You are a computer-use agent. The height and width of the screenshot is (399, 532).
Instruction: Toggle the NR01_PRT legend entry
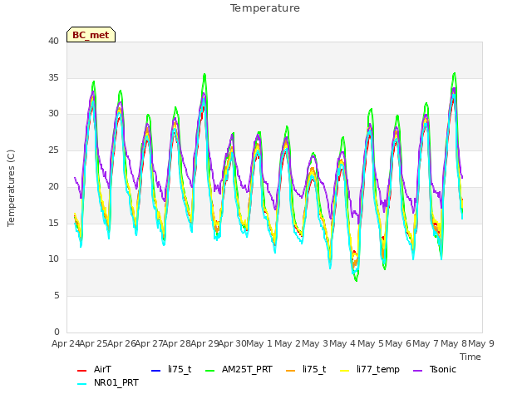pyautogui.click(x=108, y=383)
